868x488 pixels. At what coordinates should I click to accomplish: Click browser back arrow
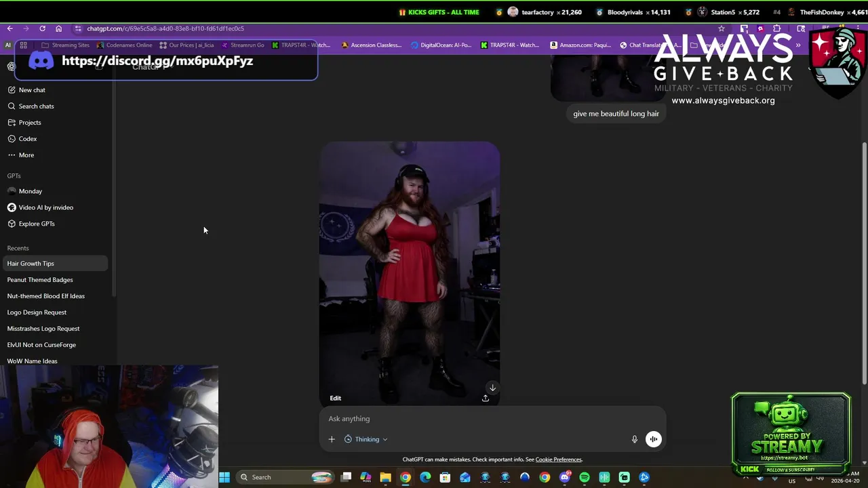coord(9,28)
